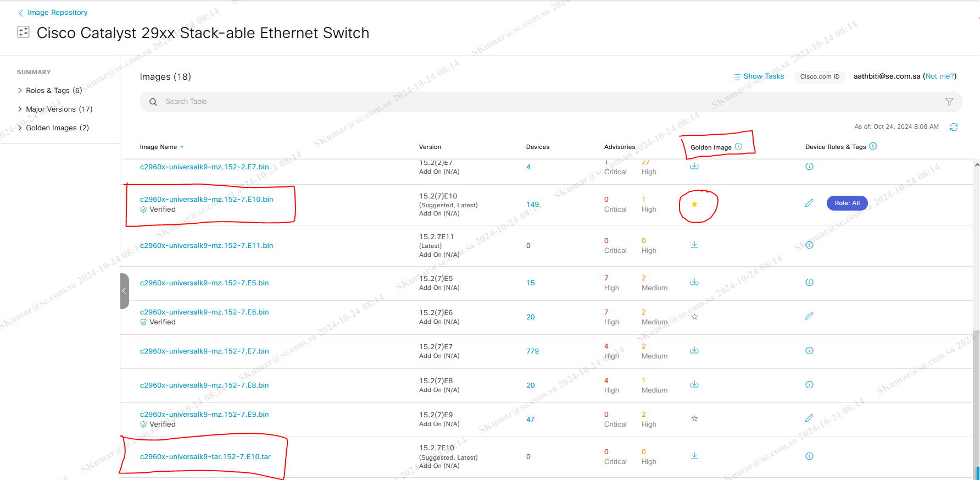The height and width of the screenshot is (480, 980).
Task: Open c2960x-universalk9-mz.152-2.E7.bin image link
Action: (204, 167)
